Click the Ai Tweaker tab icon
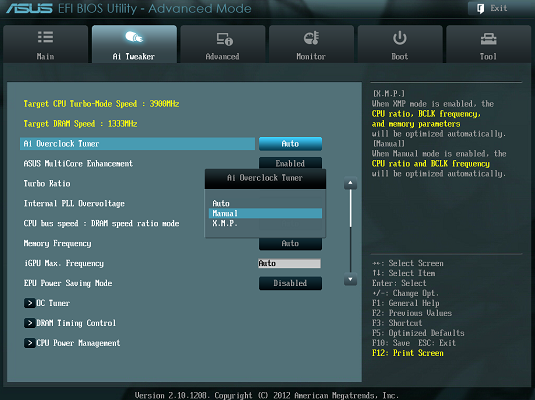The width and height of the screenshot is (535, 400). click(x=134, y=37)
